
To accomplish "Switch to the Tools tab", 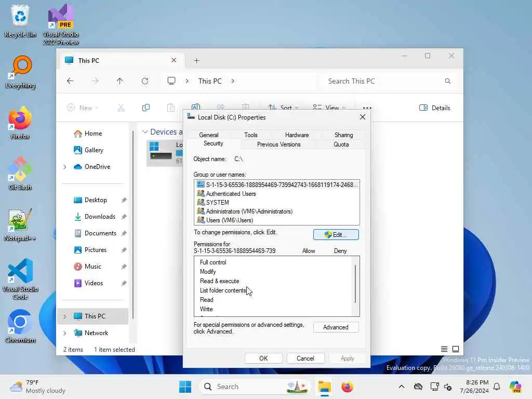I will coord(251,135).
